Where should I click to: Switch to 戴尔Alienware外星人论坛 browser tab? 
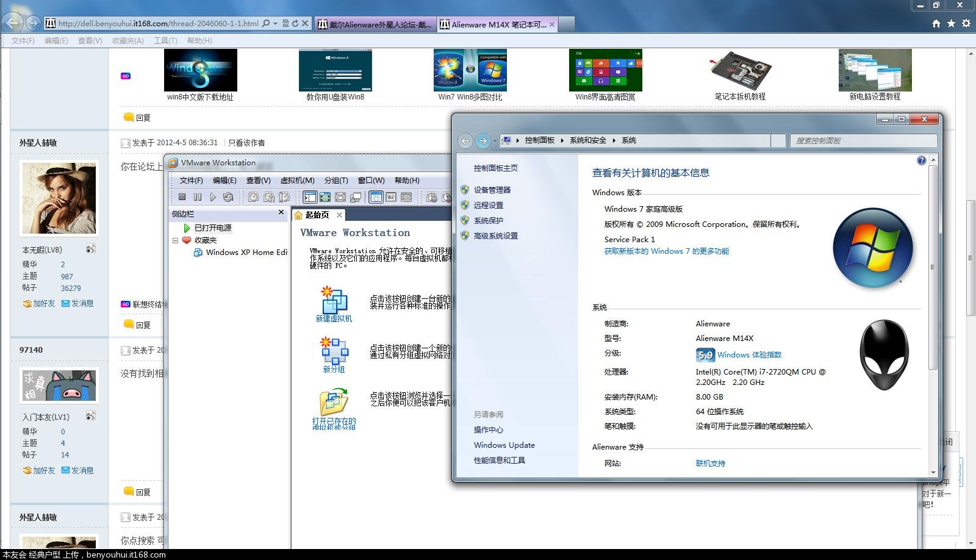[376, 24]
